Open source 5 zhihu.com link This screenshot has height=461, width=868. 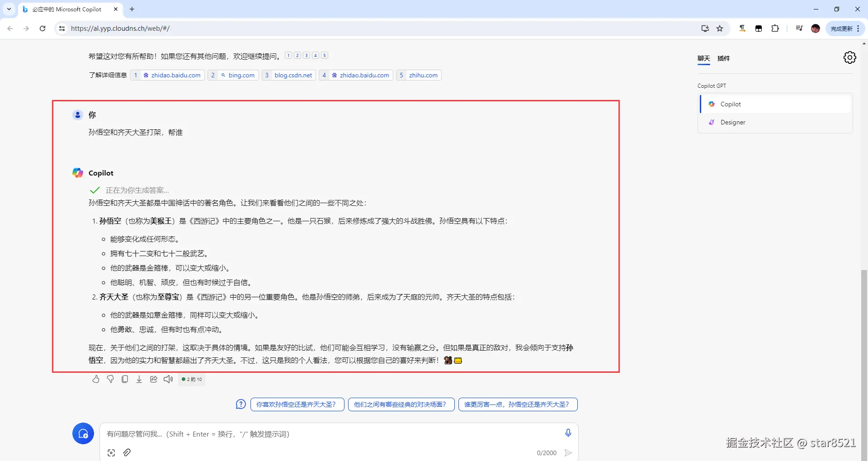(419, 75)
